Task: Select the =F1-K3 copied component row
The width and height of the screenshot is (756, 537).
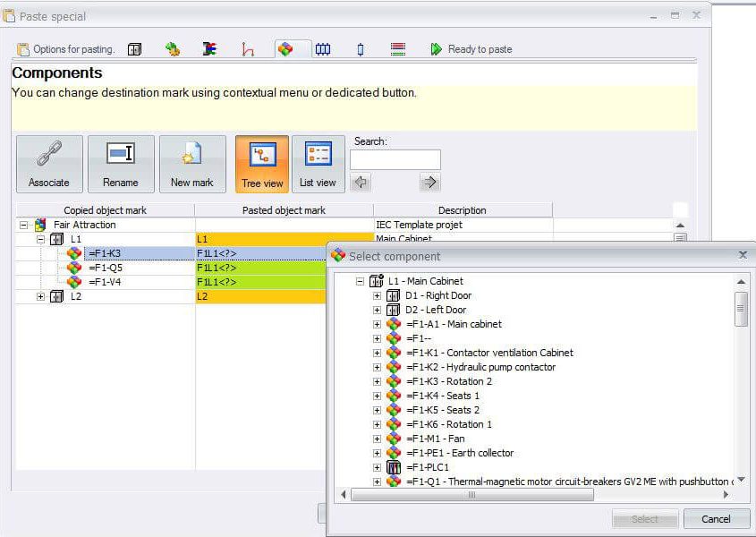Action: point(105,253)
